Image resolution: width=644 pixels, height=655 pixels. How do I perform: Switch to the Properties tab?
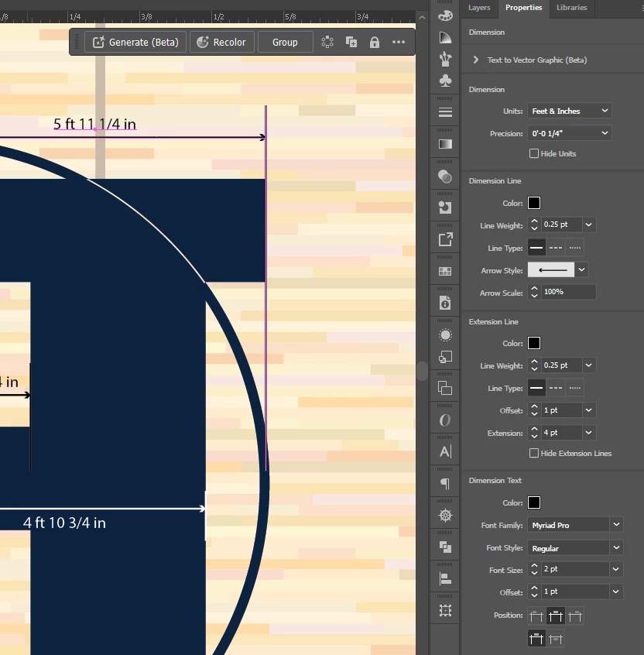[x=524, y=8]
